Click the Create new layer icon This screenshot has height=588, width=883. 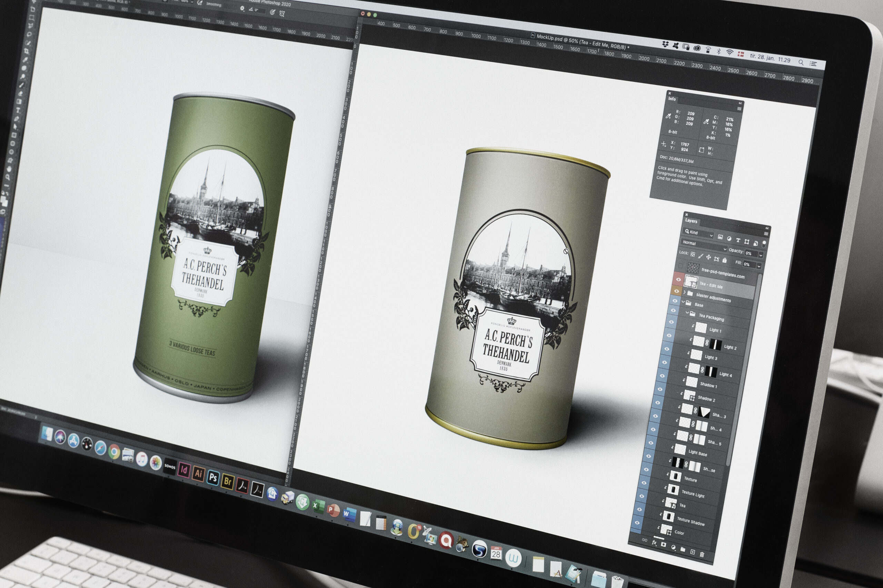point(692,552)
